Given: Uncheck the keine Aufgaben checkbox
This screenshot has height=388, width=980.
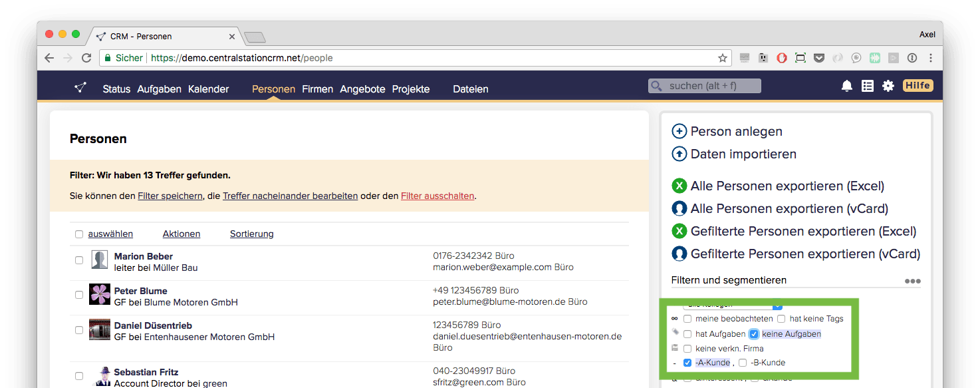Looking at the screenshot, I should [x=754, y=334].
